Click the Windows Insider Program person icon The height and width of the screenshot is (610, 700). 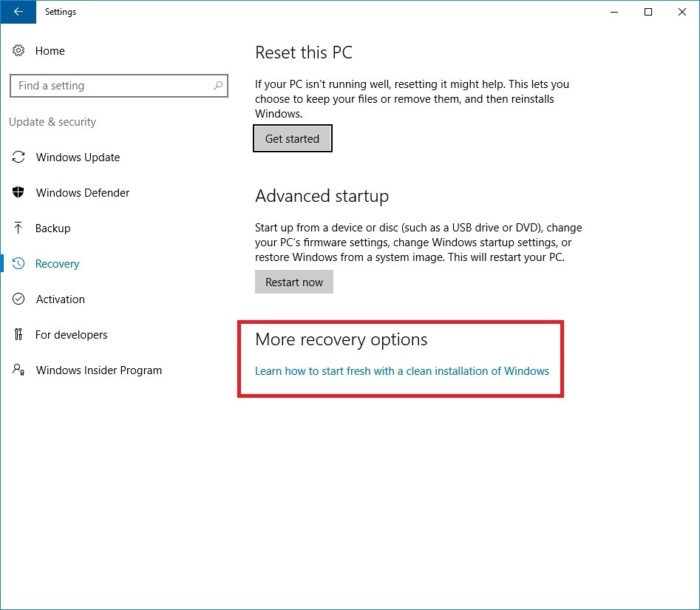click(x=18, y=369)
